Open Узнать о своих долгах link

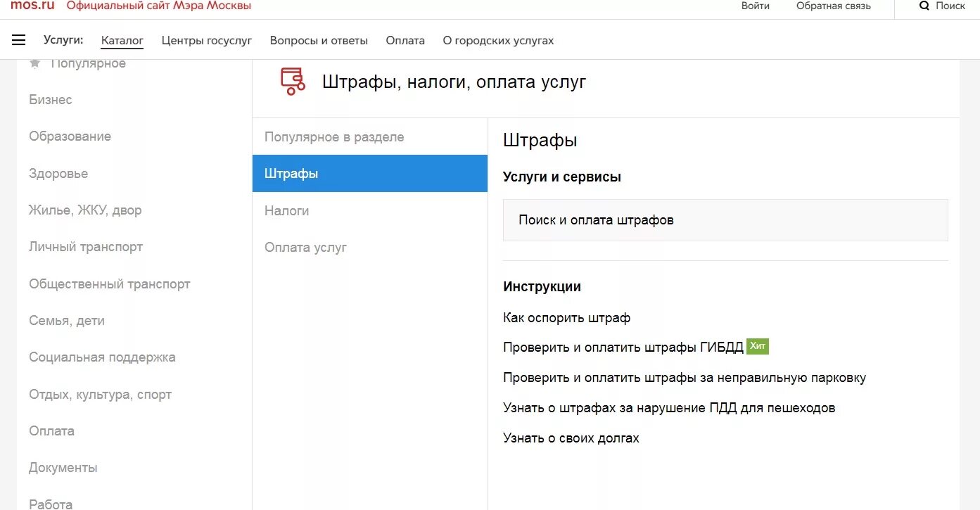tap(571, 438)
